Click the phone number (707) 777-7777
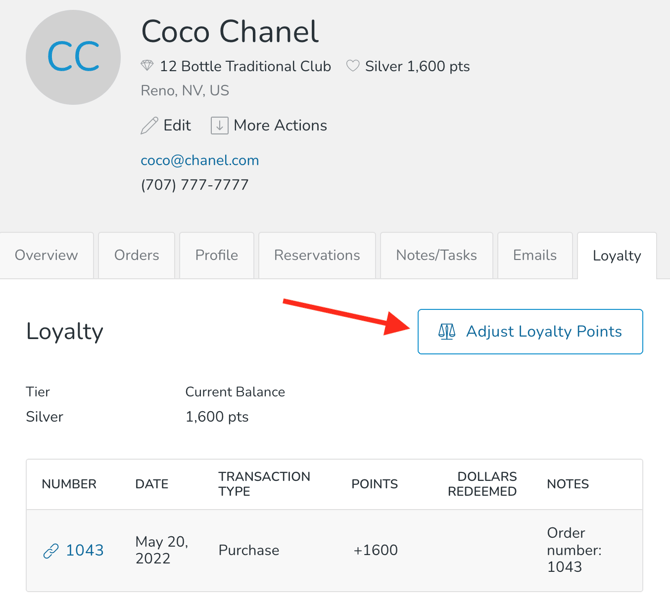The height and width of the screenshot is (603, 670). [195, 185]
